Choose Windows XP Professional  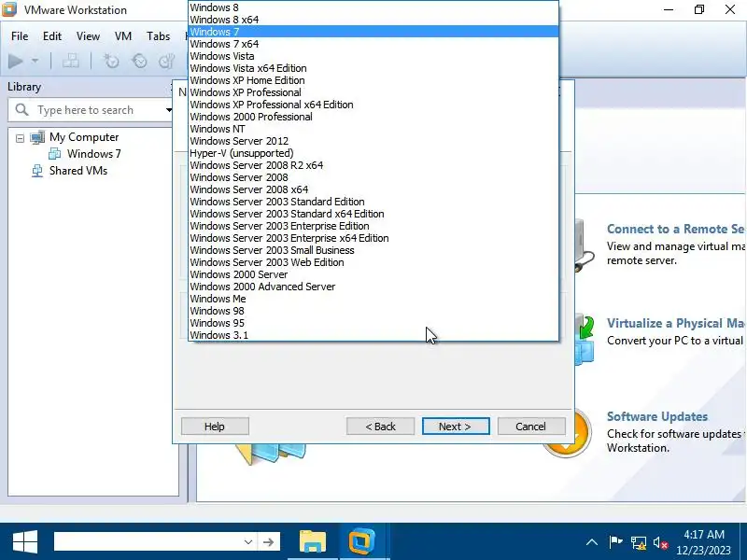(x=373, y=92)
